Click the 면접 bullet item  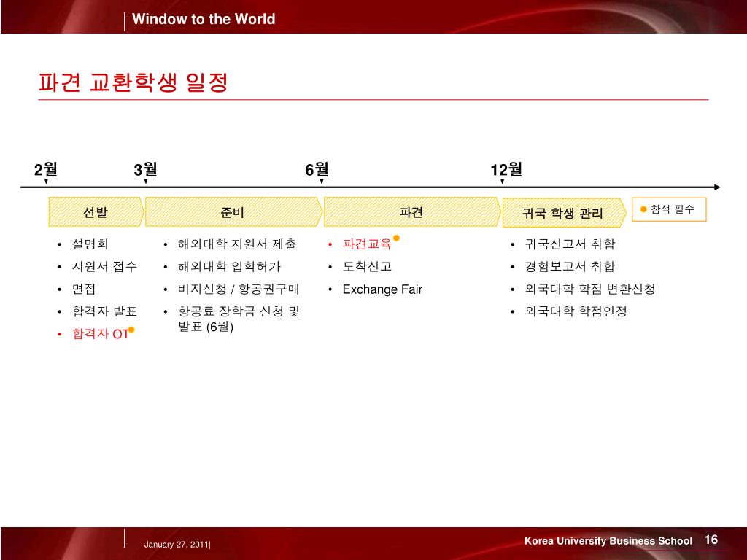pos(84,289)
